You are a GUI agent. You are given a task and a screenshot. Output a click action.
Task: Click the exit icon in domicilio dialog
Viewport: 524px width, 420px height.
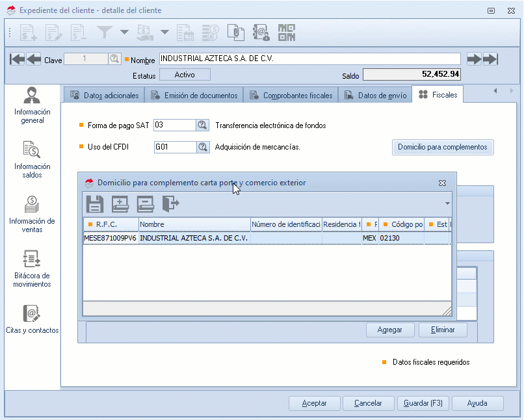[x=171, y=203]
